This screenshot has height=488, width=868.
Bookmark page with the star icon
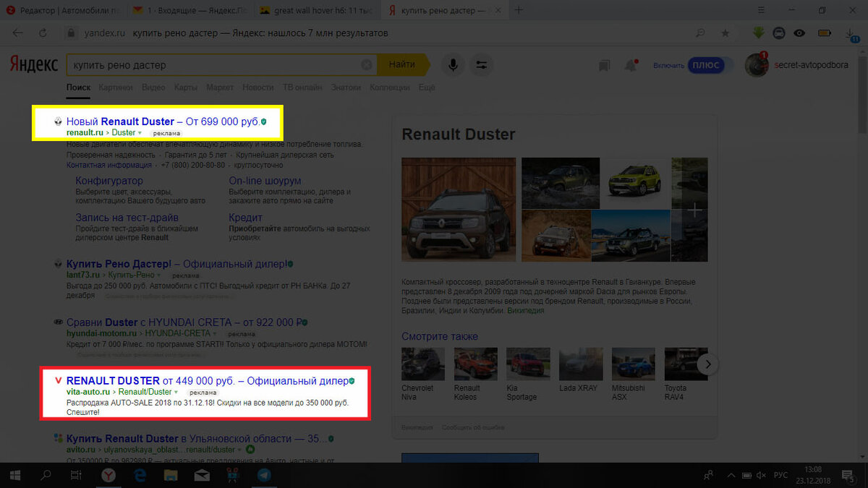tap(726, 33)
